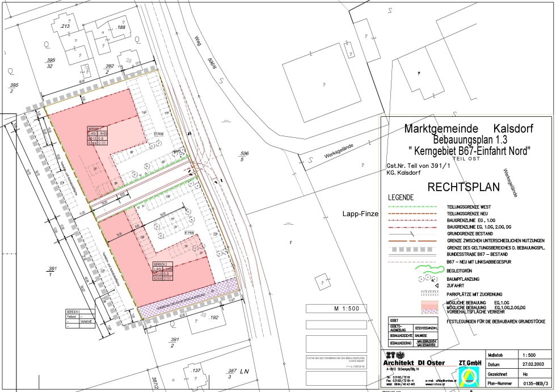Select 'FESTLEGUNGEN FÜR DIE BEBAUBAREN GRUNDSTÜCKE' text
Image resolution: width=556 pixels, height=392 pixels.
tap(496, 322)
